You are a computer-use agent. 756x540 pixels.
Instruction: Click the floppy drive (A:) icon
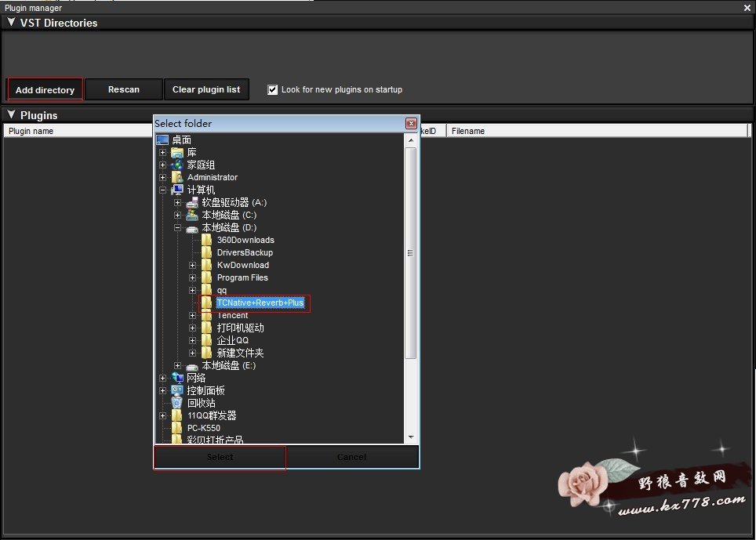pyautogui.click(x=192, y=202)
